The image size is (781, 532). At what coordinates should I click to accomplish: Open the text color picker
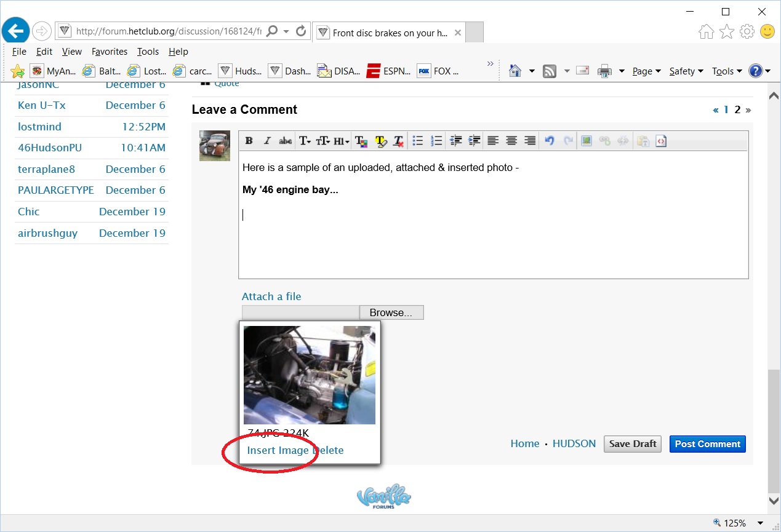(361, 141)
